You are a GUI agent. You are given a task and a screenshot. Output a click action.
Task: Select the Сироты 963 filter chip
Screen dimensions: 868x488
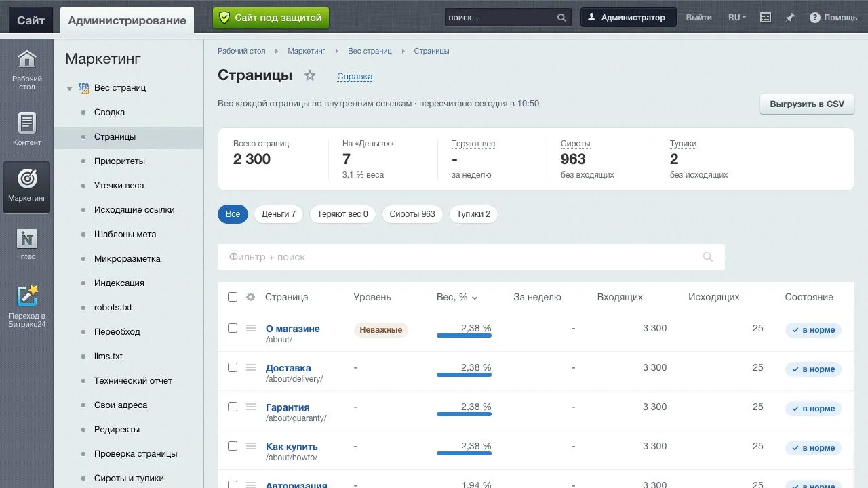(412, 214)
